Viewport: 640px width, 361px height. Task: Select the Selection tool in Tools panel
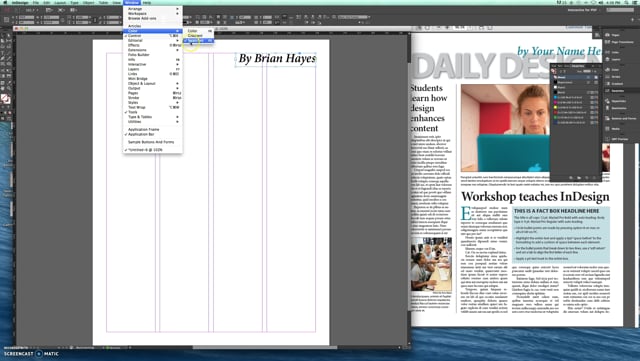(x=3, y=36)
